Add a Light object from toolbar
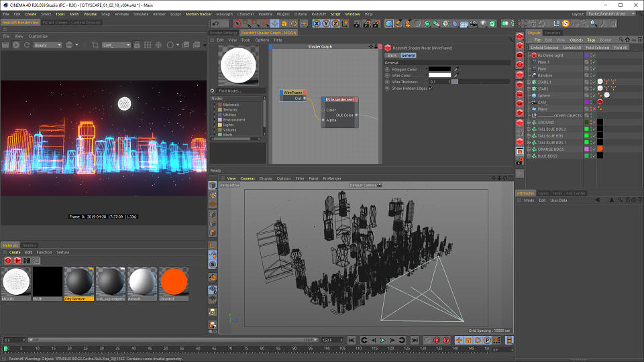 (x=483, y=23)
